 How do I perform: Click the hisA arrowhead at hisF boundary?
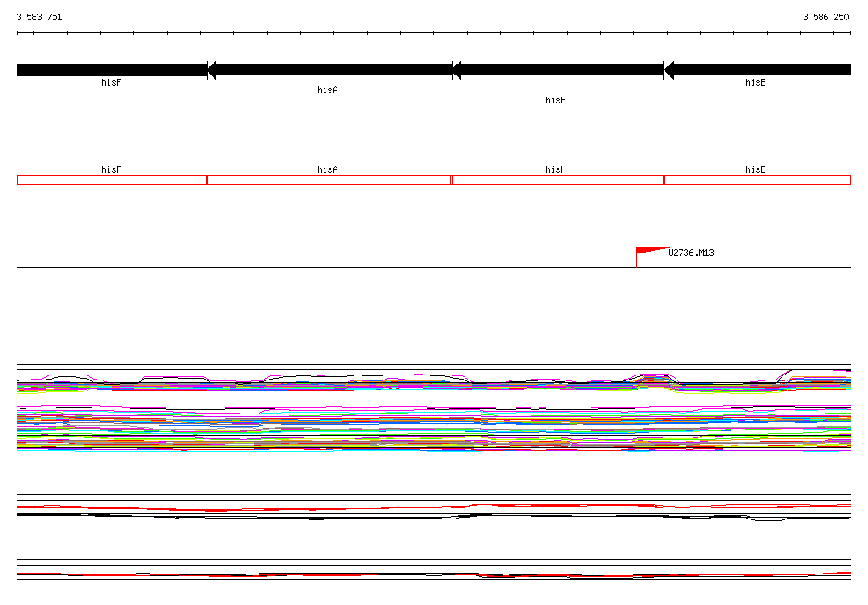click(211, 70)
